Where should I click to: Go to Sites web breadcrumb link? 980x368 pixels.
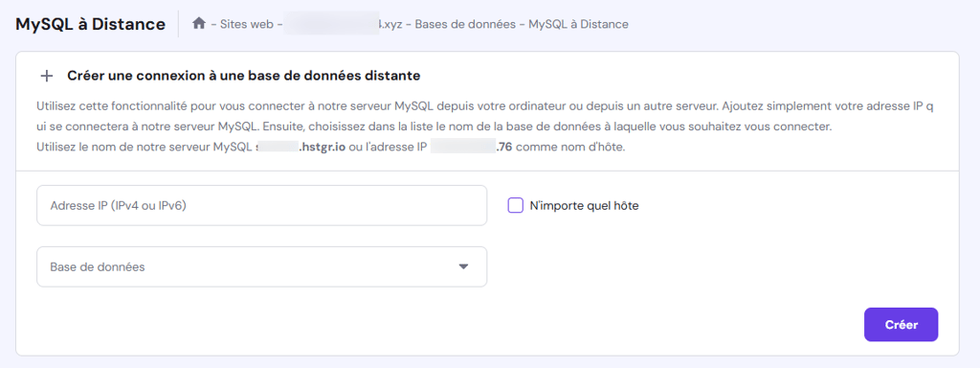[247, 24]
